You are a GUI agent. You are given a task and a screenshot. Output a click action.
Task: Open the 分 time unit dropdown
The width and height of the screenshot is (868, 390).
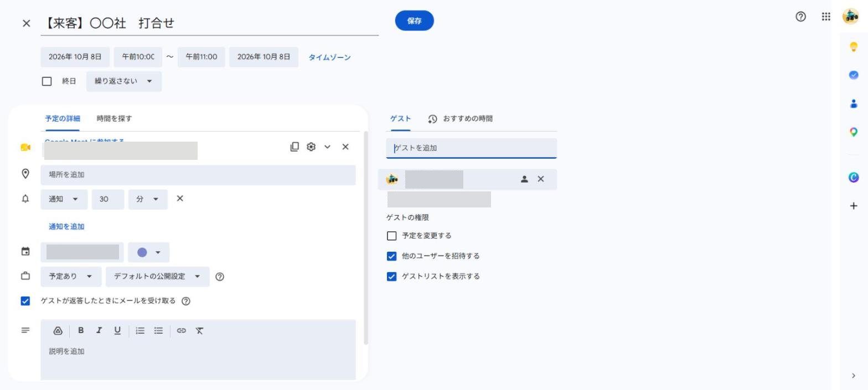(x=148, y=199)
